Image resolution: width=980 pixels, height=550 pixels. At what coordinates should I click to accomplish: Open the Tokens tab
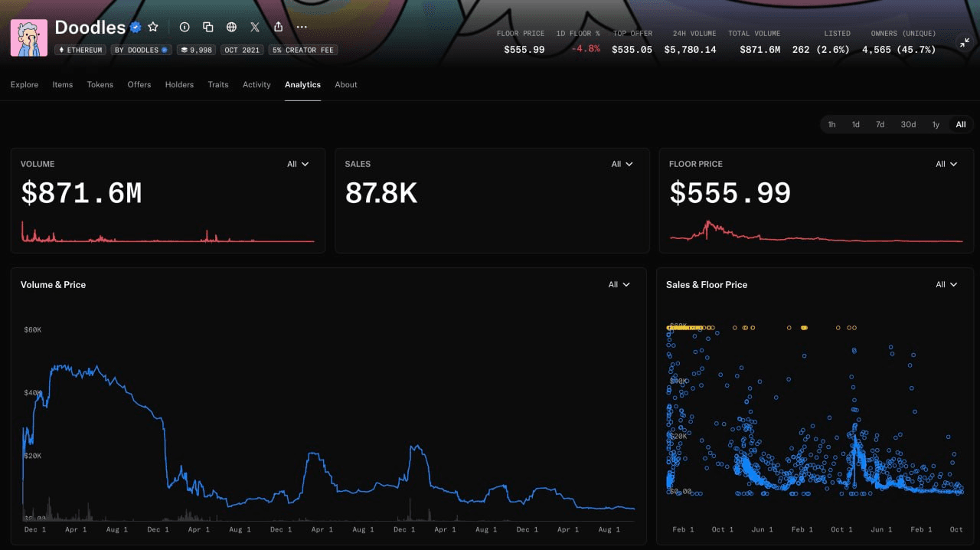tap(100, 84)
